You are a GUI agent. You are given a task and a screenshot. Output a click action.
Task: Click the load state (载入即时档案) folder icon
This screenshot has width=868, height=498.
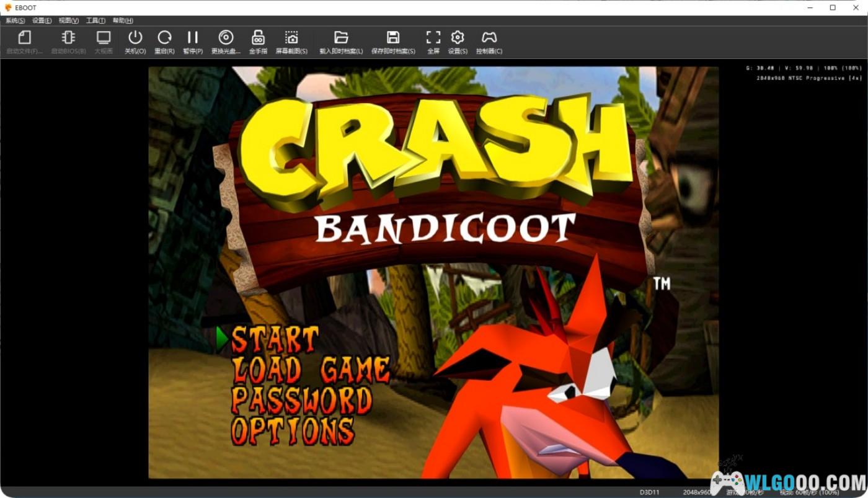click(341, 38)
